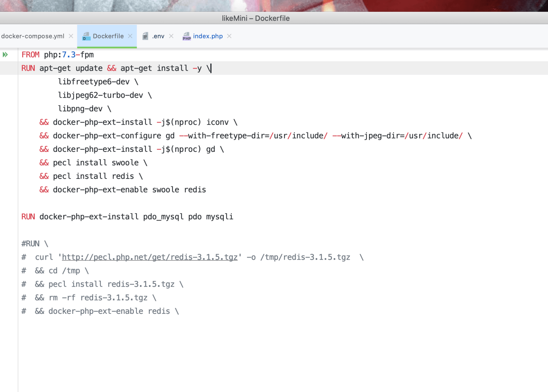Open the .env tab

tap(158, 36)
